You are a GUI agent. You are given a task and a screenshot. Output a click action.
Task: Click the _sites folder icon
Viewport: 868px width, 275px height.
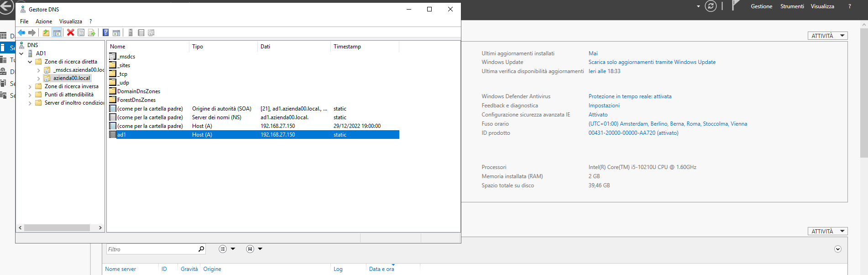(113, 65)
